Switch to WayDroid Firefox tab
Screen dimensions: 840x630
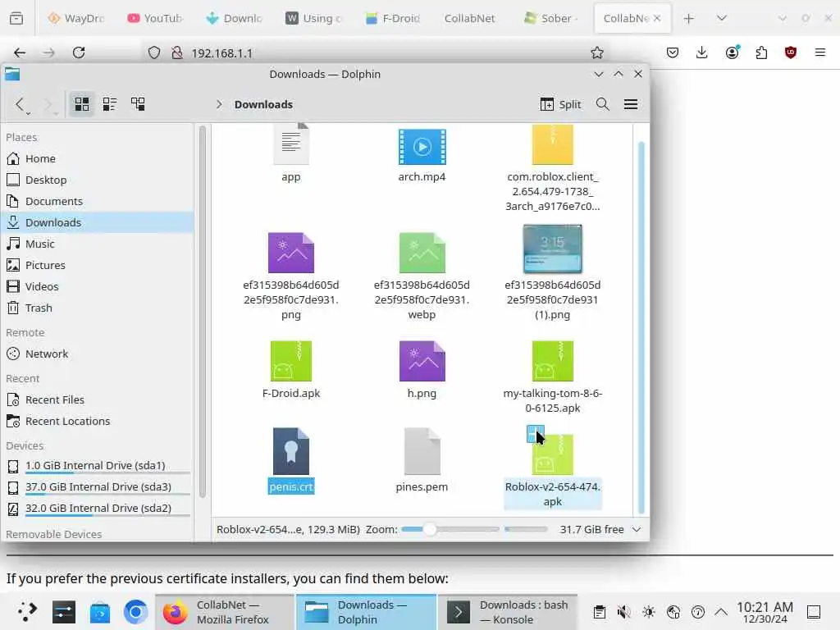click(76, 18)
